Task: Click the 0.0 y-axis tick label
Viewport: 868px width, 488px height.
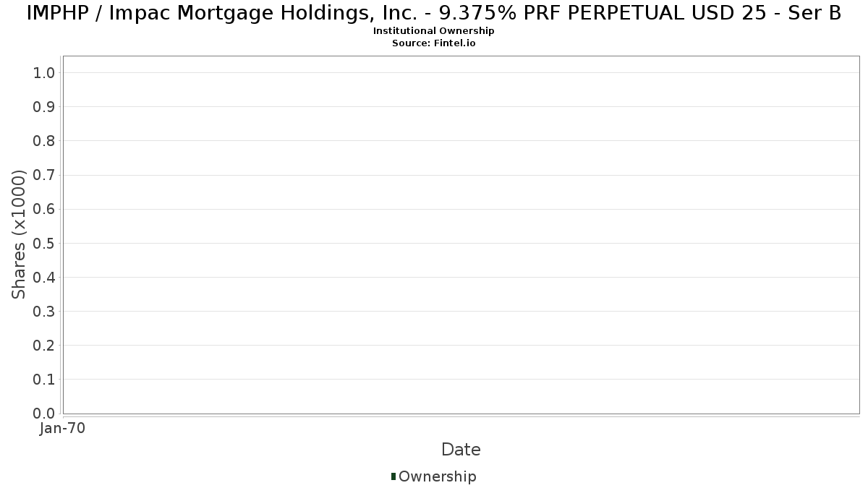Action: tap(44, 414)
